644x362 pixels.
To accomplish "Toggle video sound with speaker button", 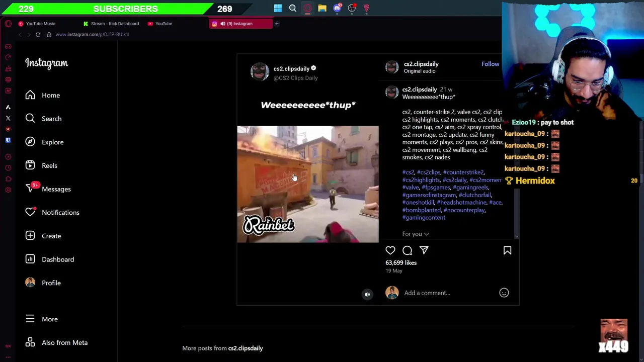I will (367, 295).
